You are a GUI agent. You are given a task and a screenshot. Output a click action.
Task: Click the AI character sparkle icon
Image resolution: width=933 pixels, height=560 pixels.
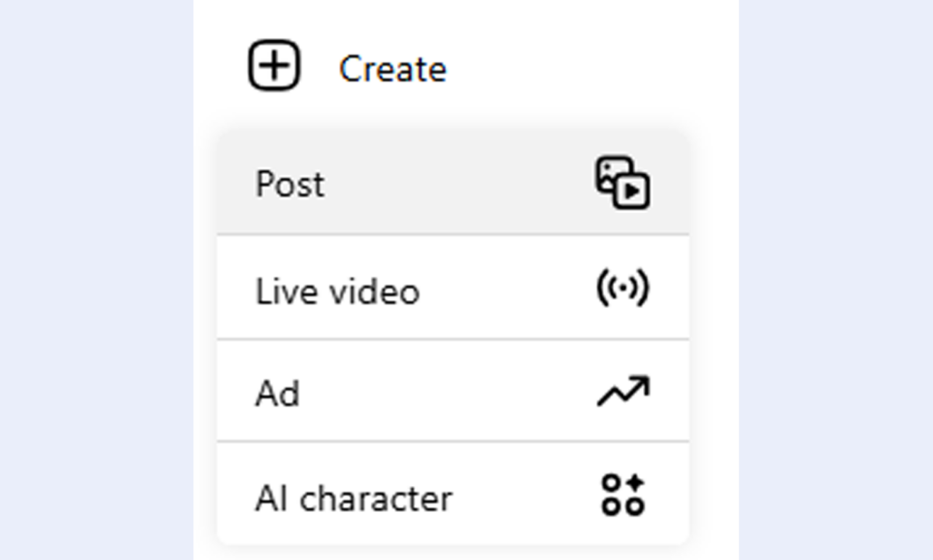coord(623,495)
